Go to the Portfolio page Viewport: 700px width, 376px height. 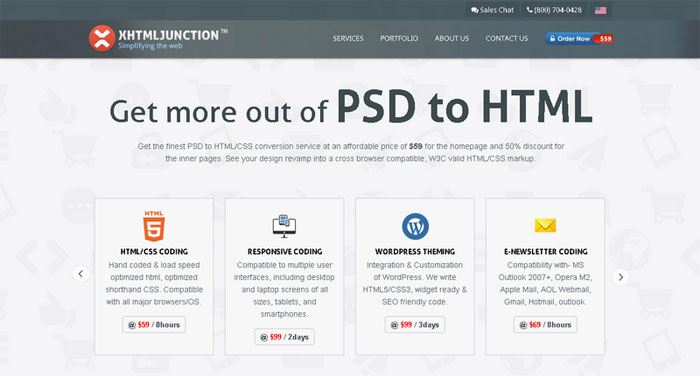coord(399,38)
